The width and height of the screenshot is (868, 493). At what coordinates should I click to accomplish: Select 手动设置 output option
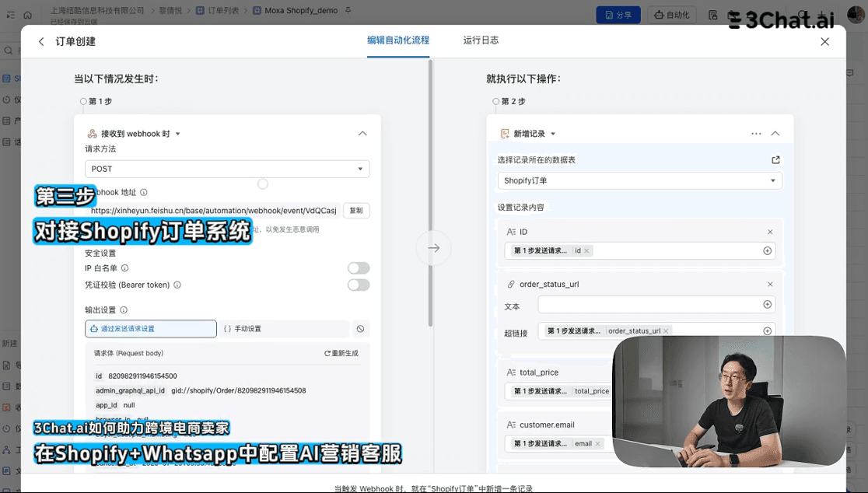pos(284,329)
